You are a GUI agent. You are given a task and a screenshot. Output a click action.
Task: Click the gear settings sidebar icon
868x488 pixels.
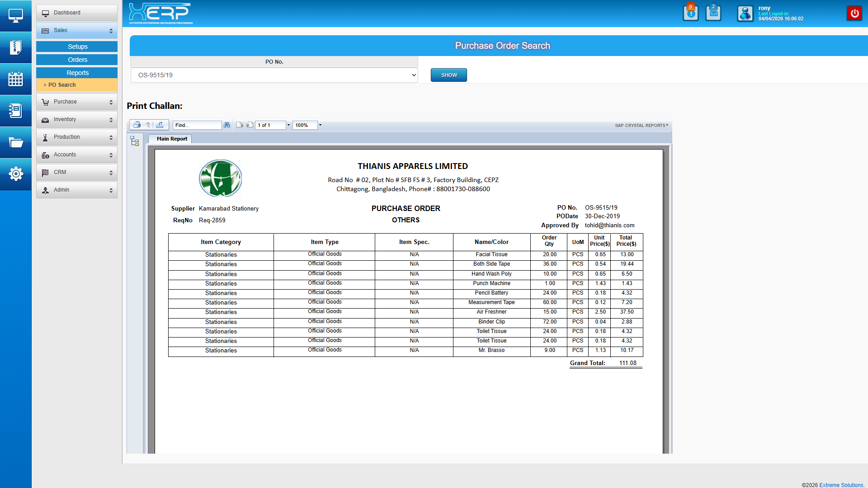click(x=16, y=174)
